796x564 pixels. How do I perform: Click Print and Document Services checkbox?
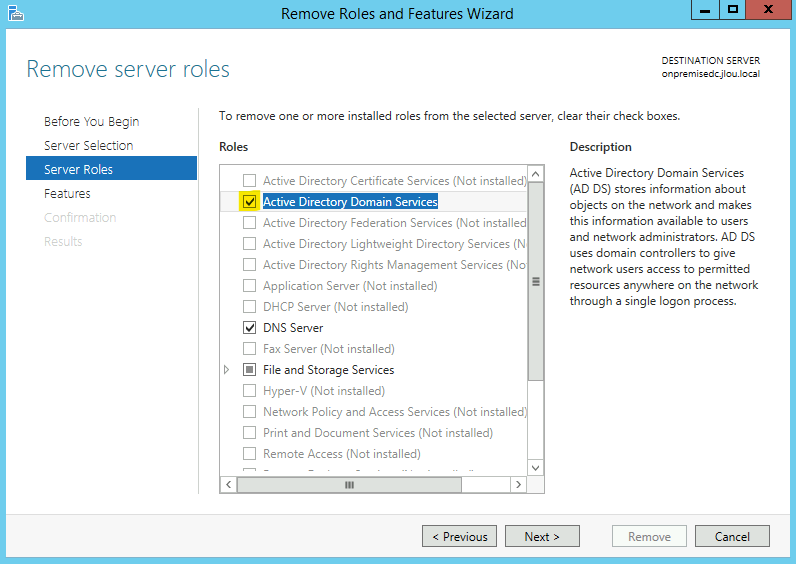coord(249,433)
